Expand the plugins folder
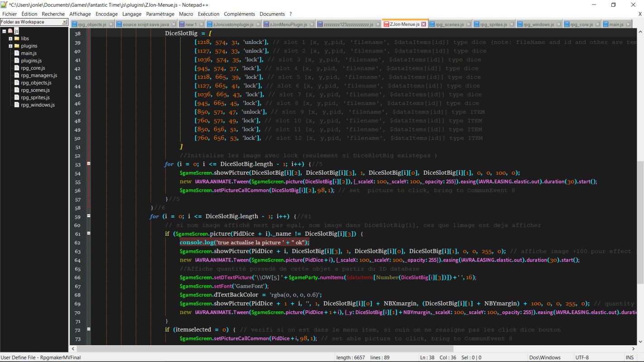Viewport: 644px width, 362px height. click(10, 46)
